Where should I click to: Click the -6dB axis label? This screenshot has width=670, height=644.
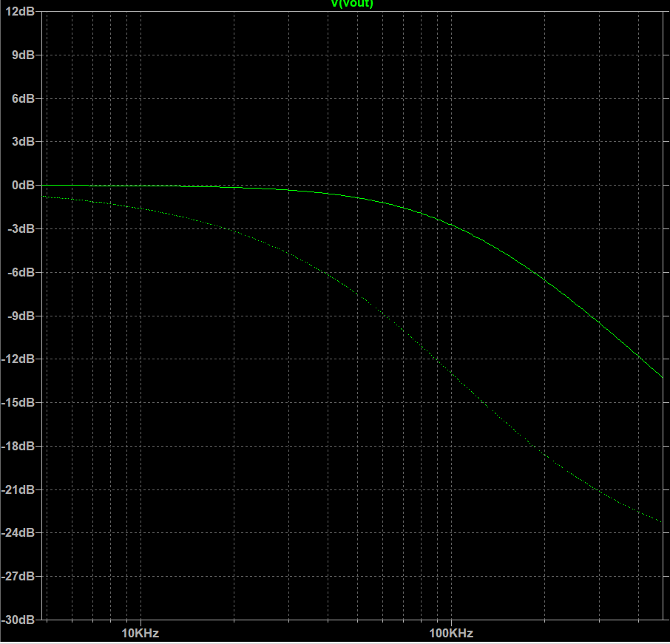(x=21, y=272)
